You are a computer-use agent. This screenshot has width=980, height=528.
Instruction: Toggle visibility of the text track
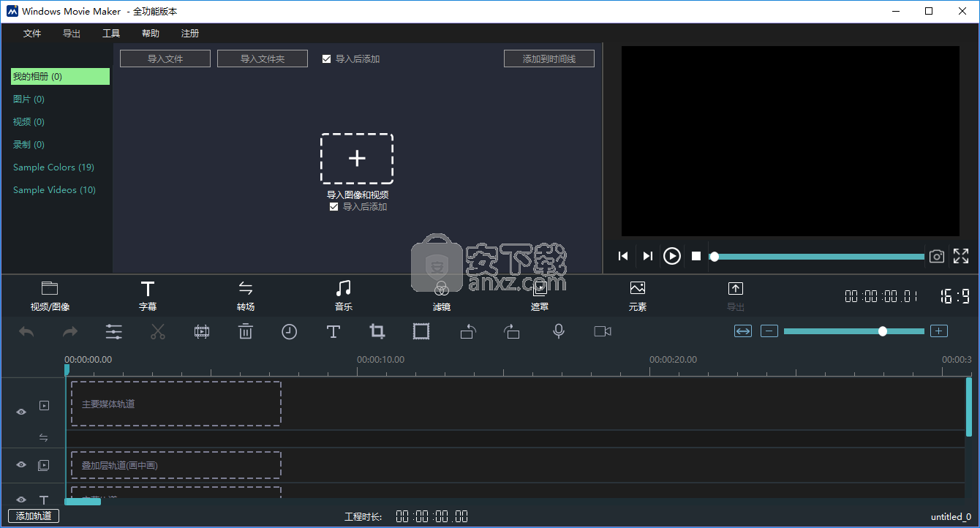[x=21, y=499]
